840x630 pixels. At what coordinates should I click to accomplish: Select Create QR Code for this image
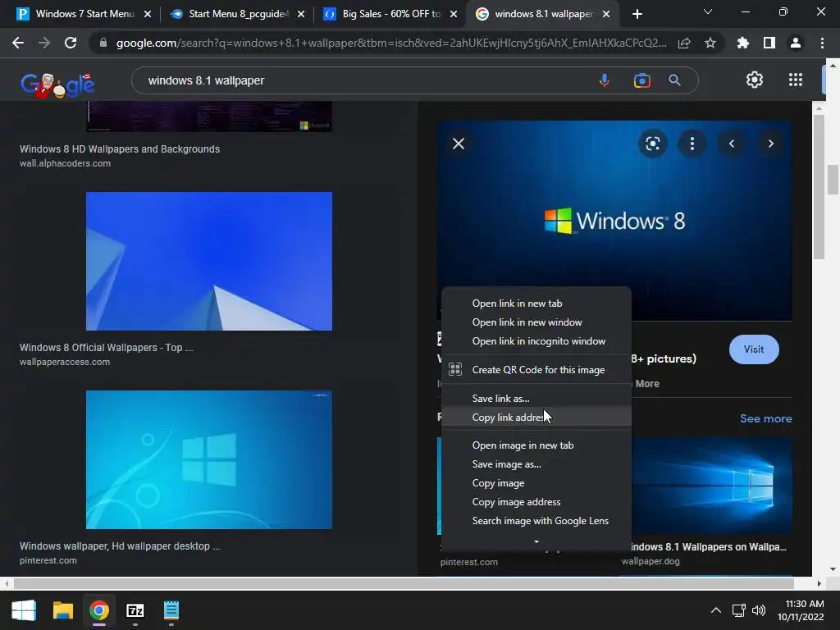pos(536,370)
